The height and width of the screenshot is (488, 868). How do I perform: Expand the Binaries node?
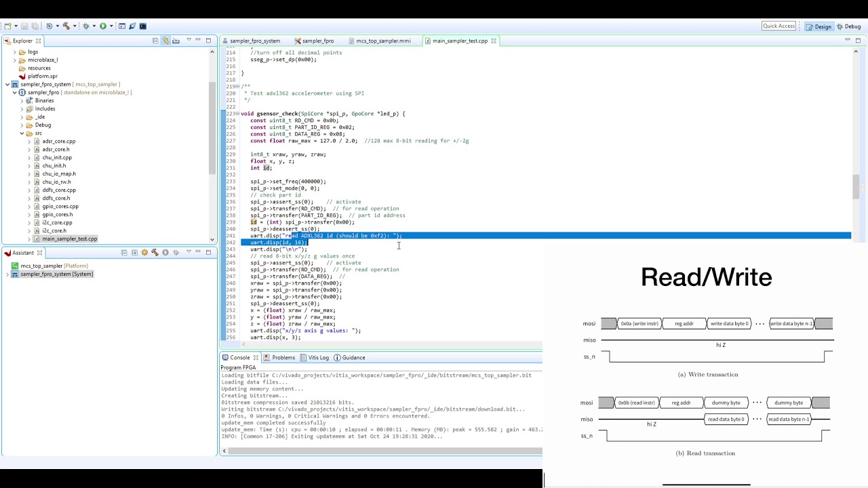[22, 101]
